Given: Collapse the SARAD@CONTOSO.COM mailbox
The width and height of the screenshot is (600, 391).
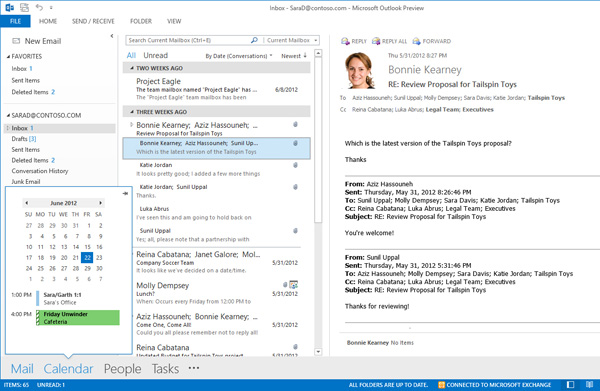Looking at the screenshot, I should coord(8,115).
